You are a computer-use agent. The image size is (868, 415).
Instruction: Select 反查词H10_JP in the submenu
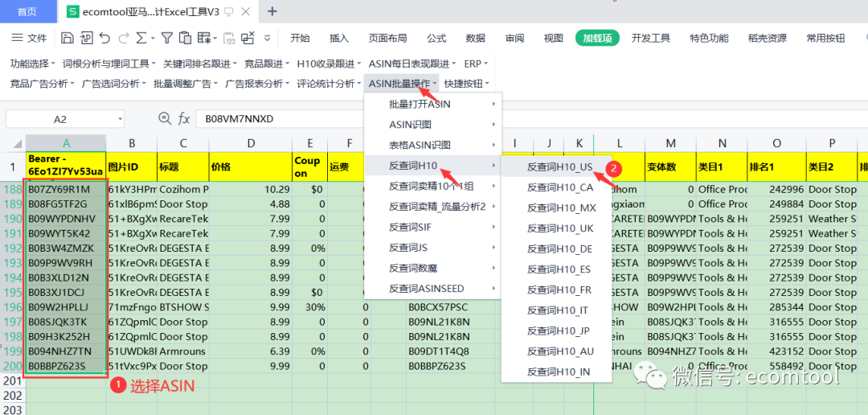click(557, 331)
